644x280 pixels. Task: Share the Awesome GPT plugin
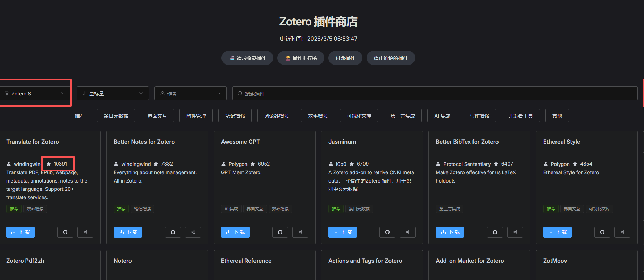[x=300, y=232]
